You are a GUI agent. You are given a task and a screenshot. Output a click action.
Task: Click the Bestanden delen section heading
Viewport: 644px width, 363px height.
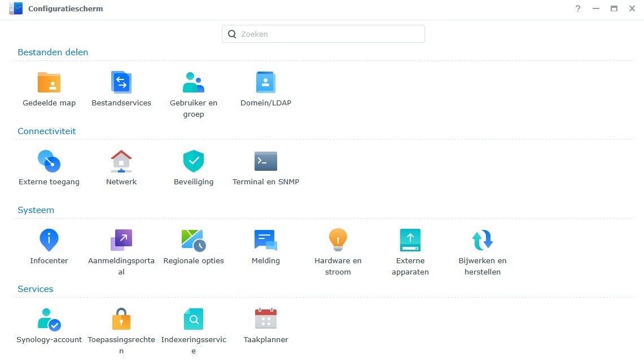[x=52, y=52]
